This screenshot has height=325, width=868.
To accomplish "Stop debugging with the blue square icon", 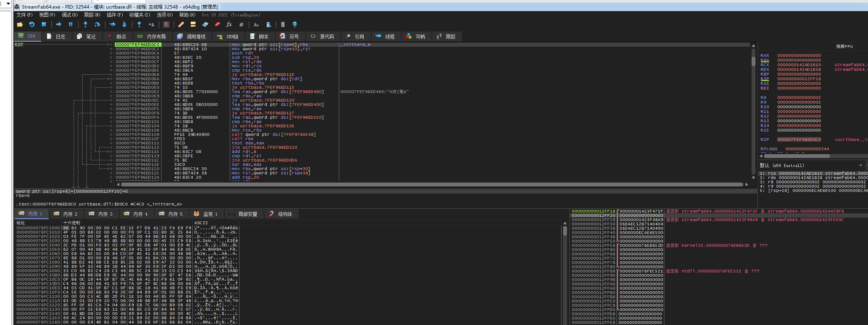I will coord(44,25).
